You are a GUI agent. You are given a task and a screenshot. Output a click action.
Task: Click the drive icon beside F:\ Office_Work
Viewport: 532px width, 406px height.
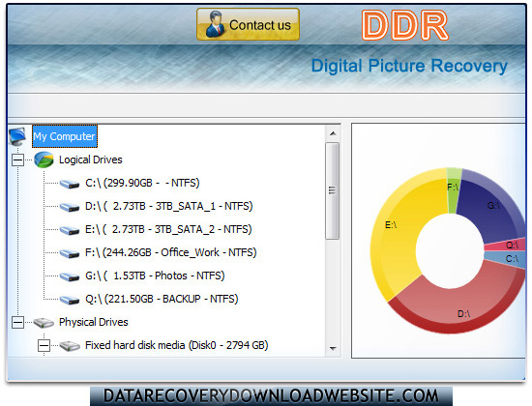70,253
